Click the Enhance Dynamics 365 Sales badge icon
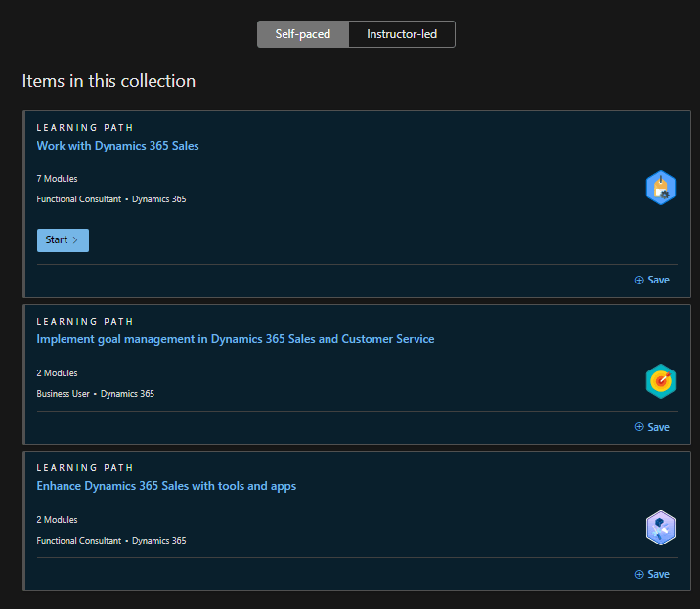 tap(661, 528)
